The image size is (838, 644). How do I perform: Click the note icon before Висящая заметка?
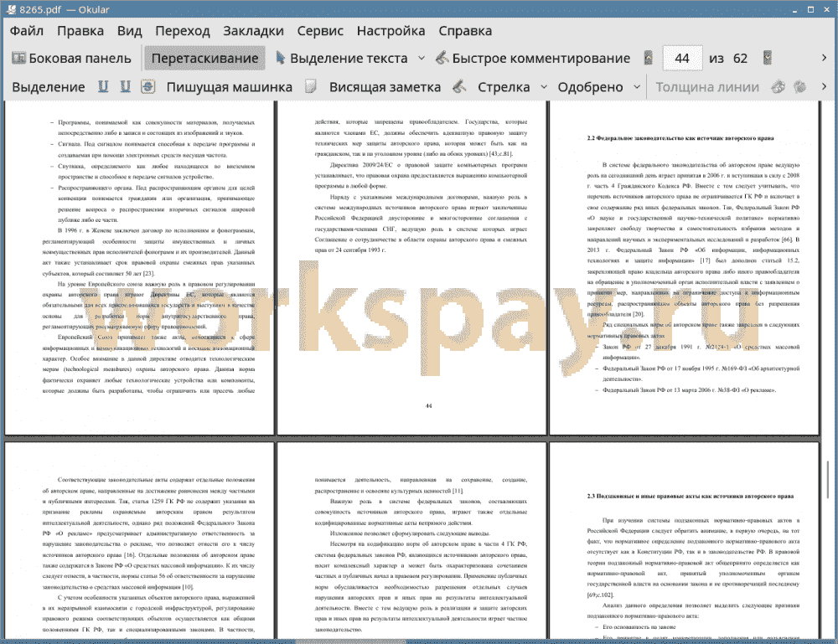[311, 86]
